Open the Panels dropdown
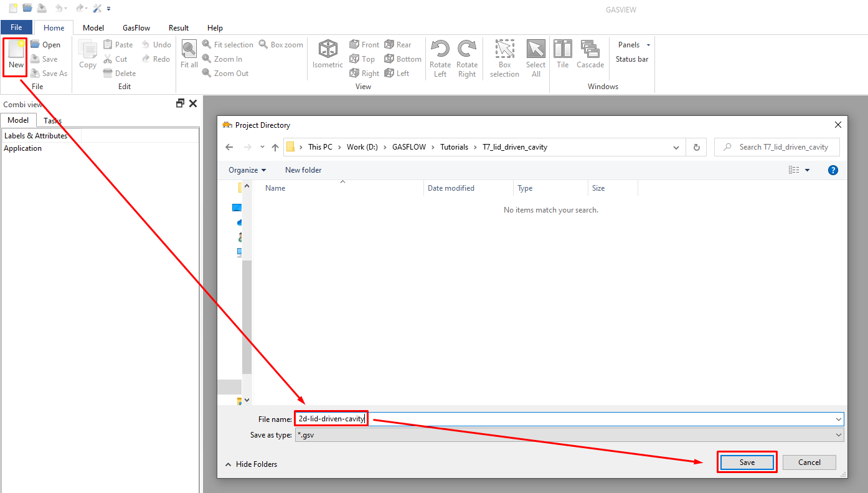This screenshot has width=868, height=493. pyautogui.click(x=633, y=45)
